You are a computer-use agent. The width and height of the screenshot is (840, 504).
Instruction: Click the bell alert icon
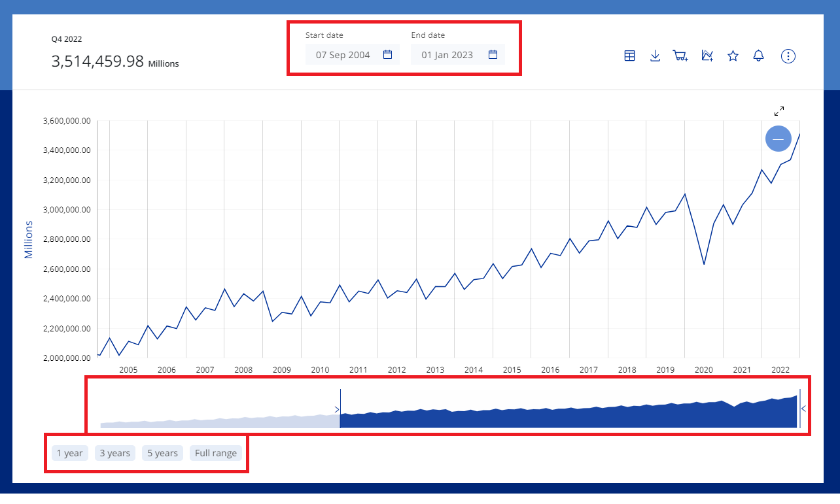[x=758, y=56]
